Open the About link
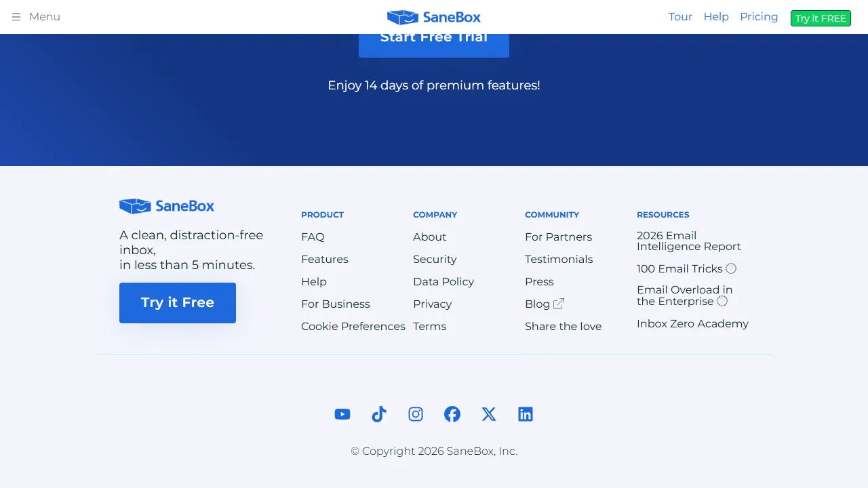 tap(430, 237)
